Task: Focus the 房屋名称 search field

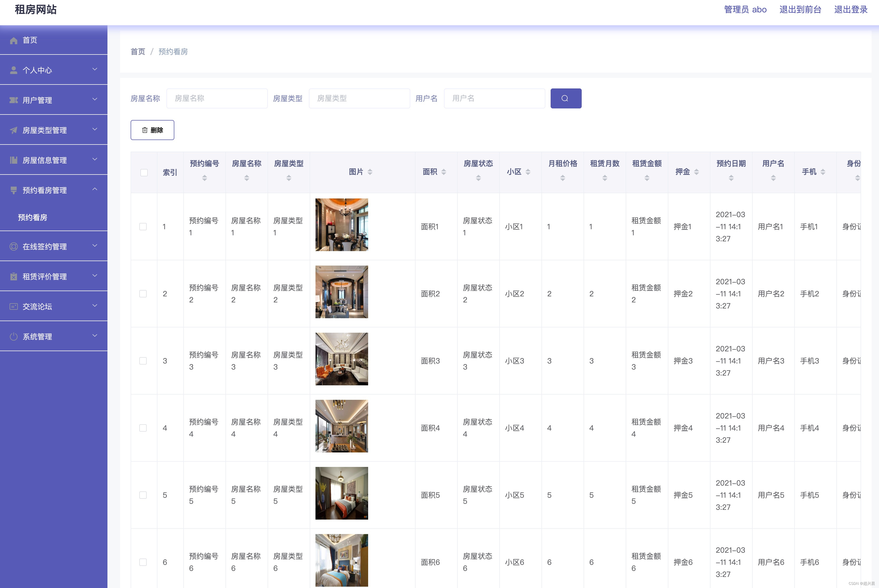Action: (217, 98)
